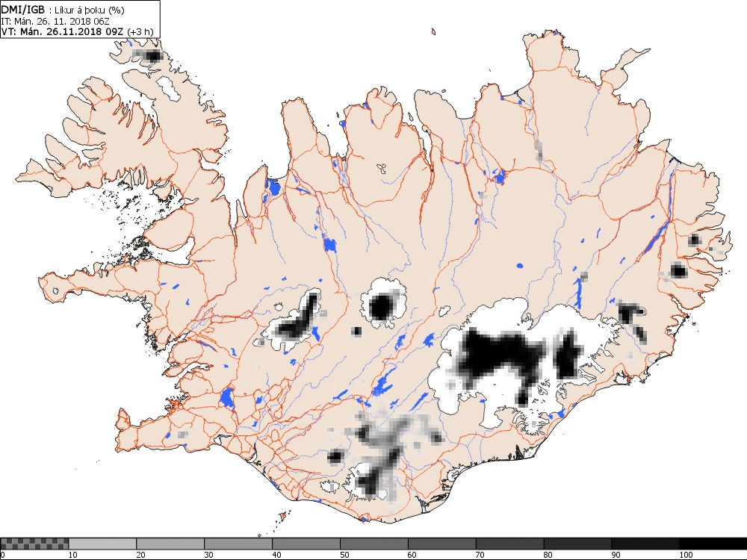The image size is (747, 560).
Task: Click the legend label '90'
Action: coord(616,555)
